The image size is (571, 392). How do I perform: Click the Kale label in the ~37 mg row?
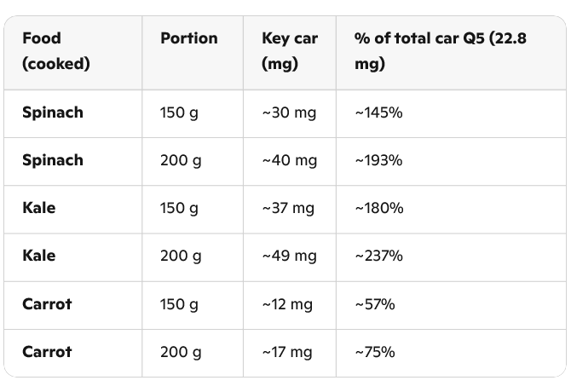(38, 208)
